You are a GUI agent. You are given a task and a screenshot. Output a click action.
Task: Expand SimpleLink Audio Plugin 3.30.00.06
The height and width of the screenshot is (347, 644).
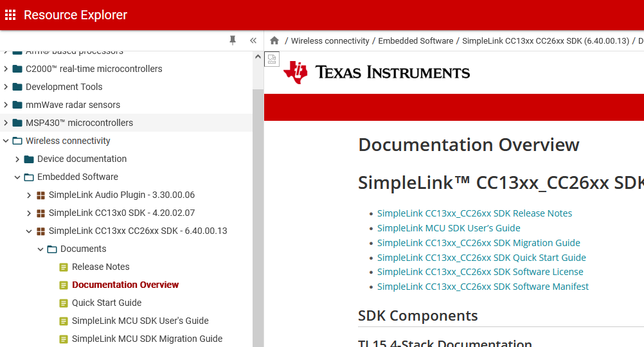[29, 195]
